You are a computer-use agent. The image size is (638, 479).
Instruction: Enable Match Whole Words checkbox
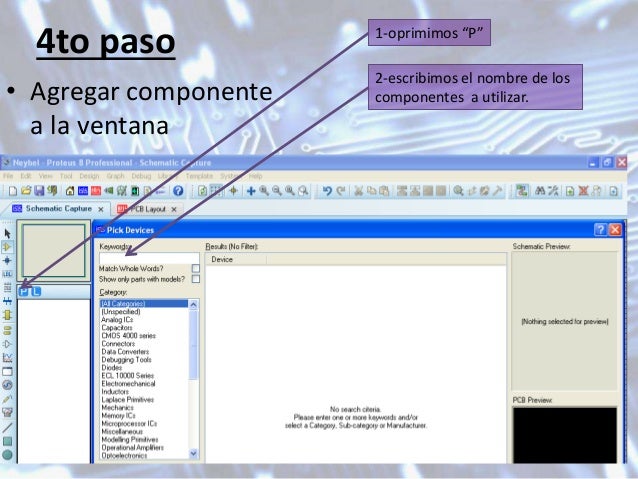pyautogui.click(x=196, y=269)
